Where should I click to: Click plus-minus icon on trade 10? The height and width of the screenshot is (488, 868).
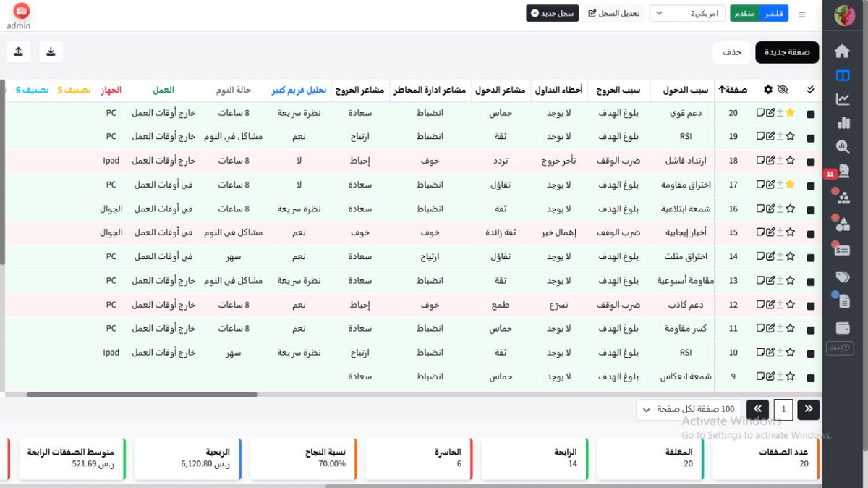780,353
